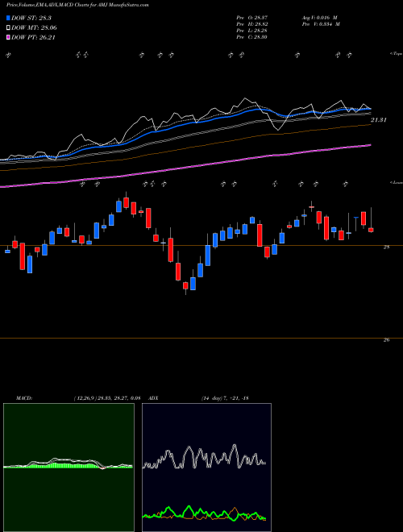Click the 28 price axis label
This screenshot has width=403, height=532.
point(386,247)
